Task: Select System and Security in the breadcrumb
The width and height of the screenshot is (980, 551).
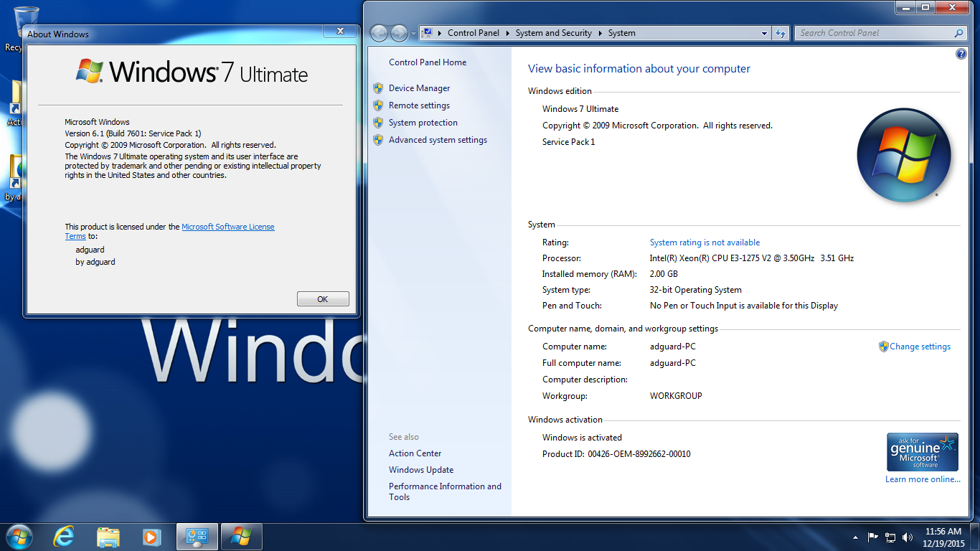Action: (x=553, y=33)
